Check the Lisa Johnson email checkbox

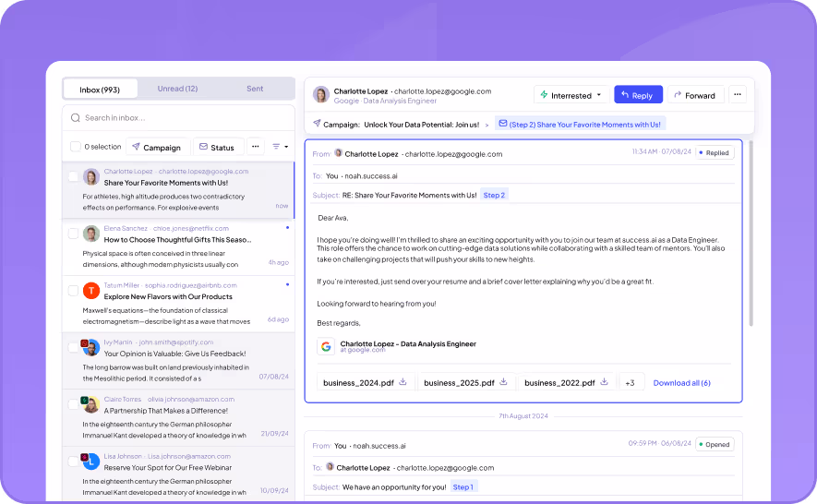click(74, 462)
